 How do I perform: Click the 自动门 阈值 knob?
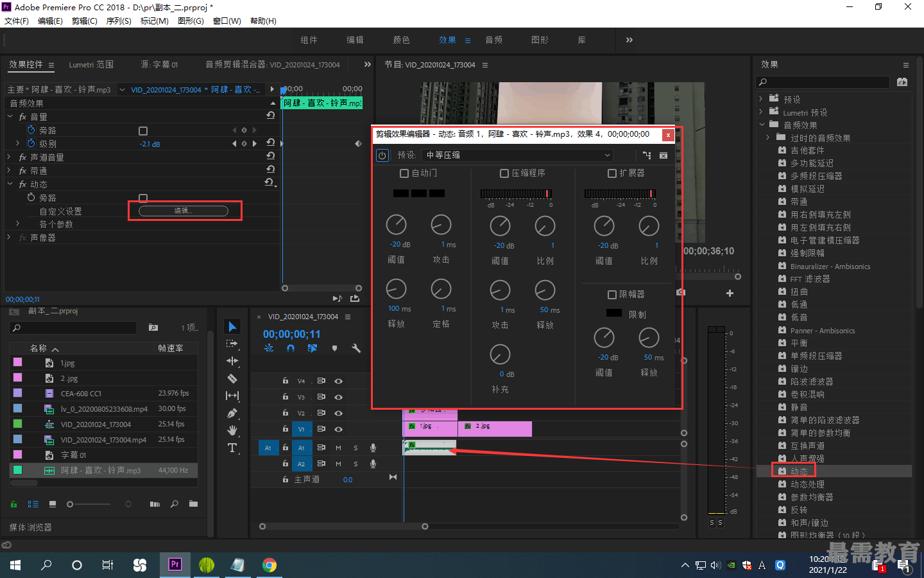pyautogui.click(x=396, y=225)
